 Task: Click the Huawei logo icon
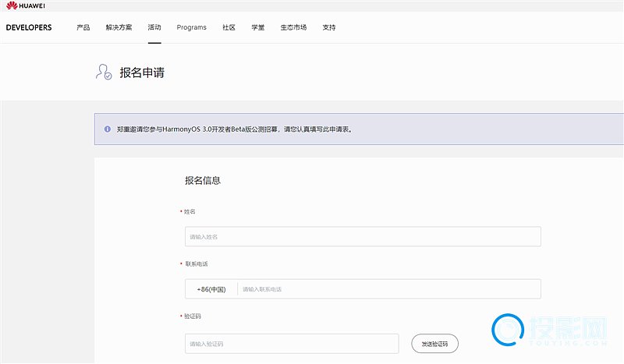pos(12,6)
